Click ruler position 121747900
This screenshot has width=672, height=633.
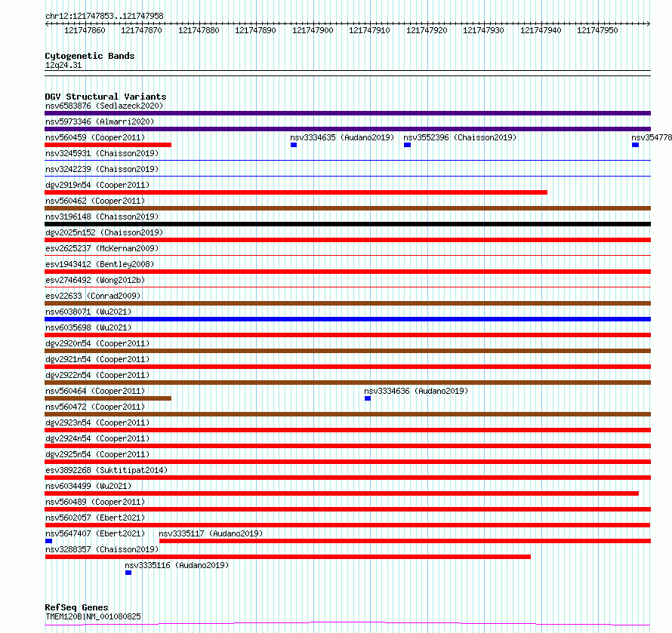coord(313,30)
